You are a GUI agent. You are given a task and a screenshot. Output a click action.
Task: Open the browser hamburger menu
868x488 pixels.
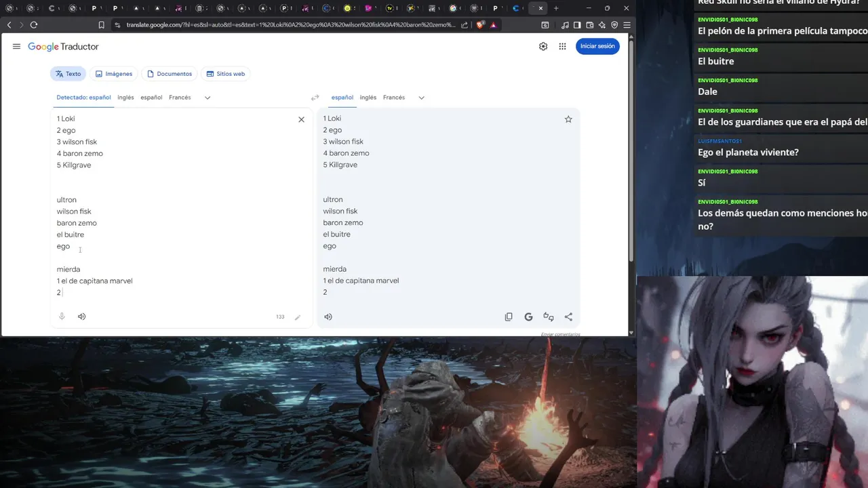[x=627, y=25]
